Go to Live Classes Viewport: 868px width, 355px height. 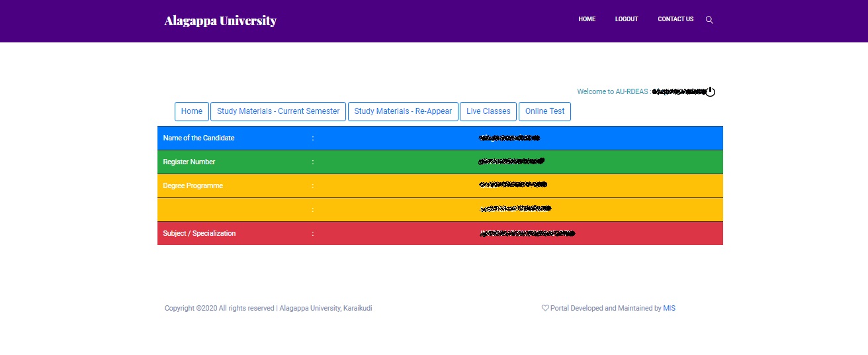click(488, 111)
